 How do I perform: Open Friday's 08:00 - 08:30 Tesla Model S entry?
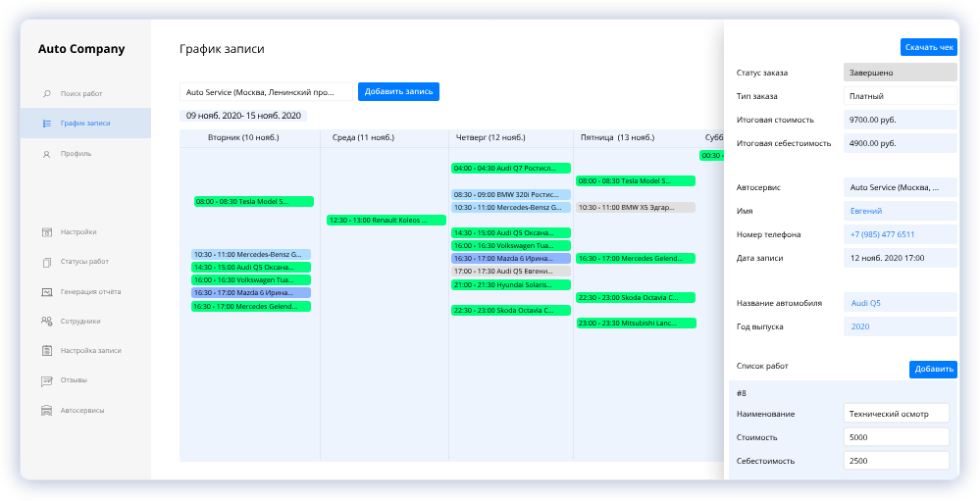636,181
